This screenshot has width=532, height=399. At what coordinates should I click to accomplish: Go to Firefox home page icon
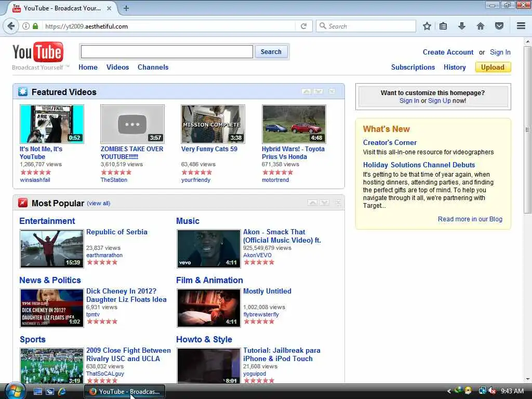point(481,26)
